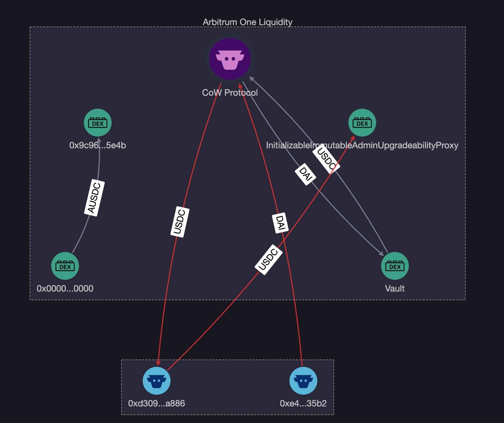Click the DAI label on the gray edge
The image size is (504, 423).
[305, 174]
